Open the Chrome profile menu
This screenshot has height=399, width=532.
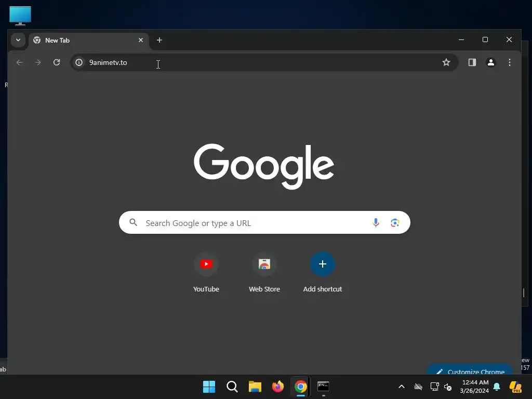pos(490,62)
